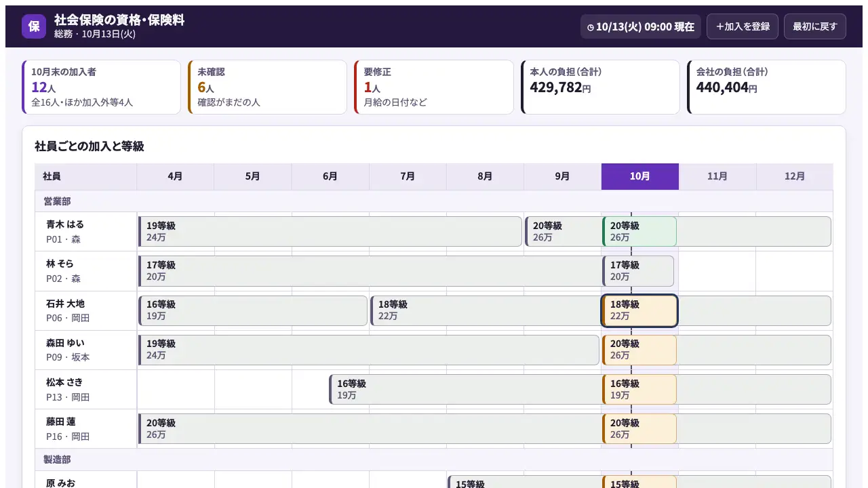Click the 最初に戻す button
Image resolution: width=868 pixels, height=488 pixels.
pos(815,26)
